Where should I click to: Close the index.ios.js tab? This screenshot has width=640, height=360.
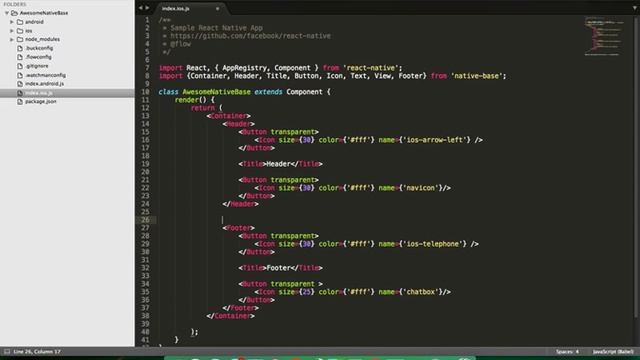coord(217,9)
